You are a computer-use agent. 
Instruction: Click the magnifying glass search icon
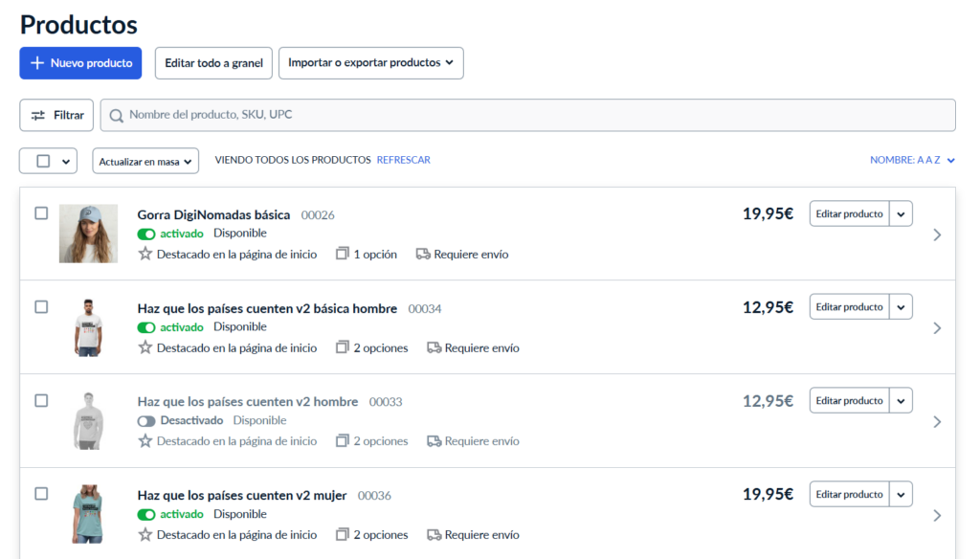tap(116, 116)
